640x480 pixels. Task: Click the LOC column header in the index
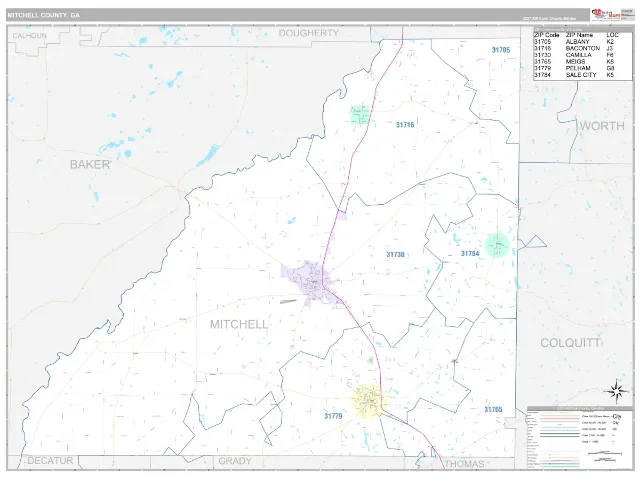(613, 35)
